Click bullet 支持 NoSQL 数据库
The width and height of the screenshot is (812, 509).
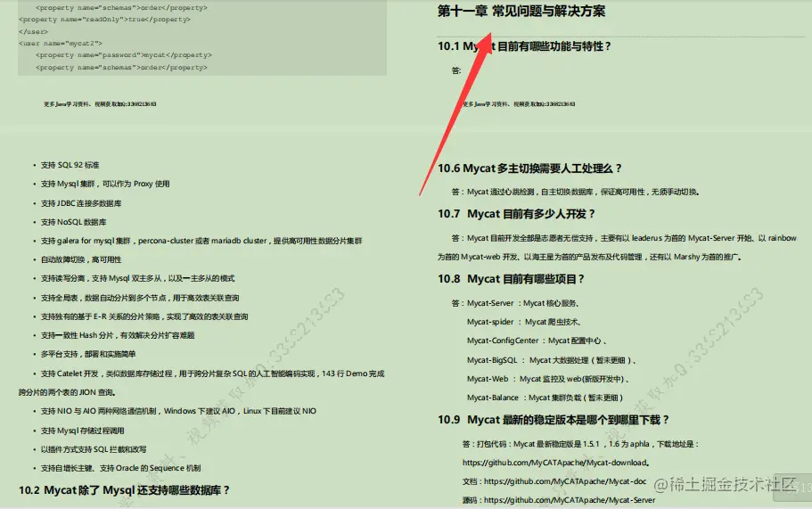tap(74, 222)
